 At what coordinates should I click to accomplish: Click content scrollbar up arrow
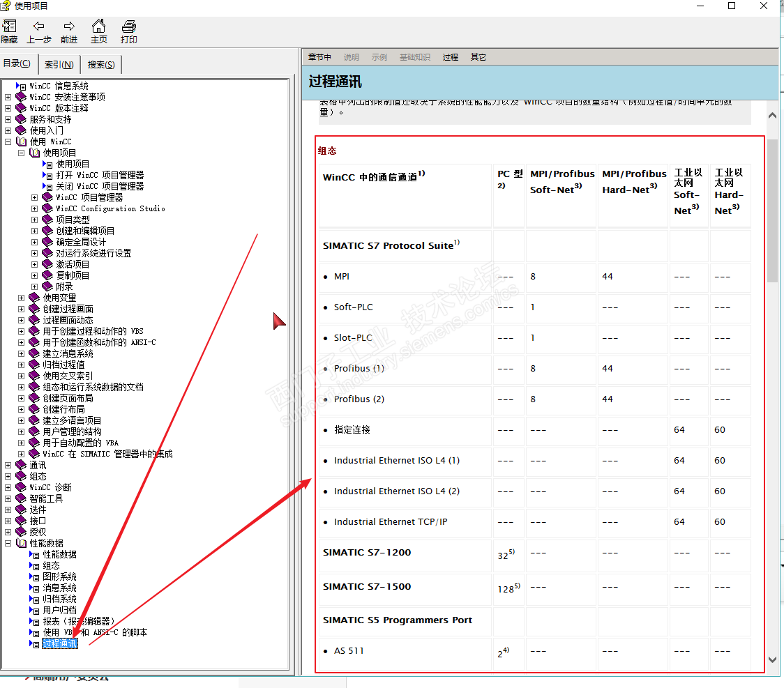pos(772,116)
